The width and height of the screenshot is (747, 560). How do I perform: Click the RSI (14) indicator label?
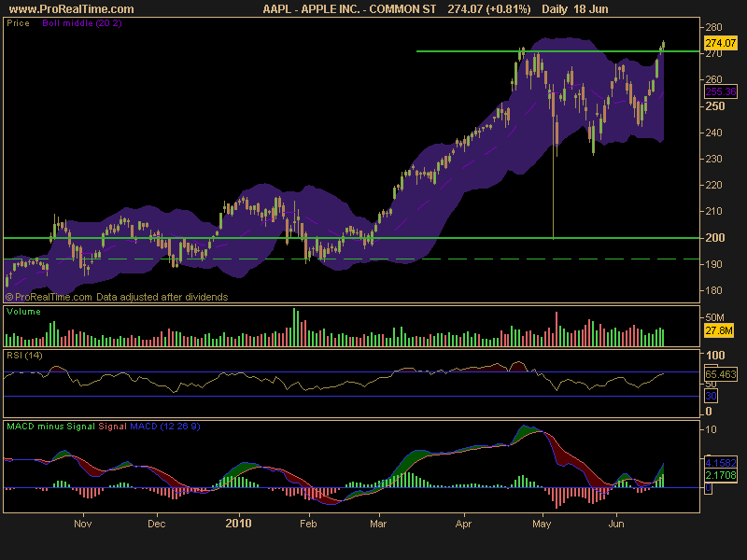[x=24, y=356]
